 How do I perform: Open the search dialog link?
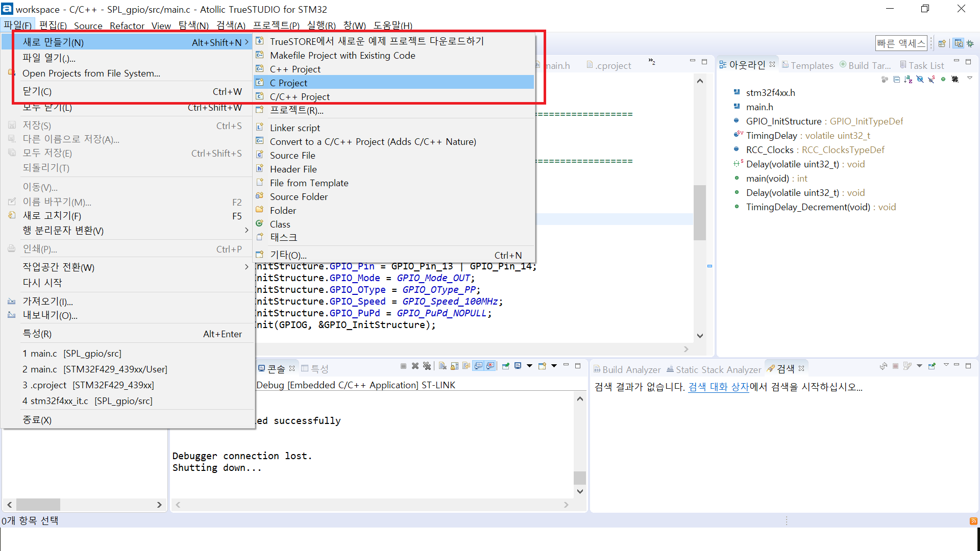pyautogui.click(x=718, y=387)
